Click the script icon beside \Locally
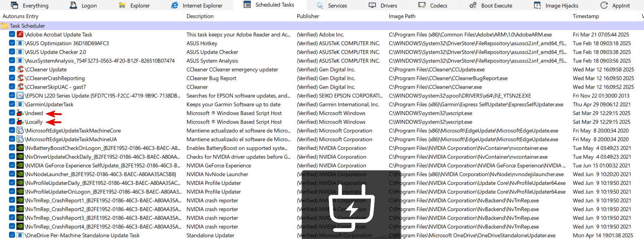Image resolution: width=644 pixels, height=239 pixels. [x=20, y=122]
